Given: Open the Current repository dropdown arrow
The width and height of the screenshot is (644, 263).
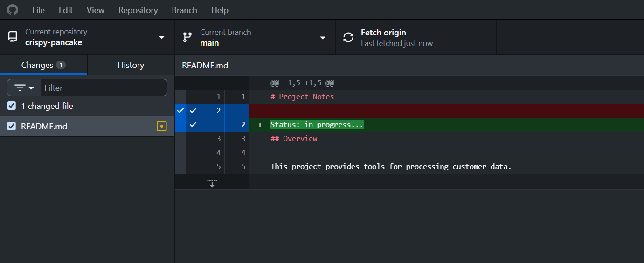Looking at the screenshot, I should coord(162,37).
